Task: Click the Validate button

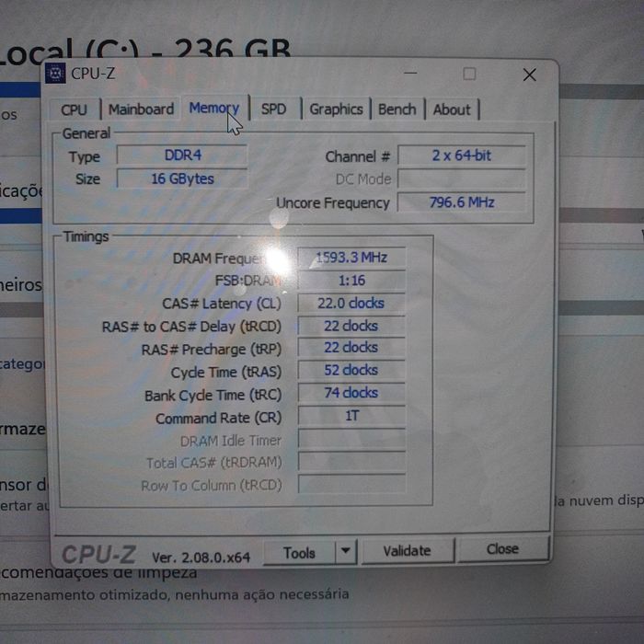Action: tap(407, 551)
